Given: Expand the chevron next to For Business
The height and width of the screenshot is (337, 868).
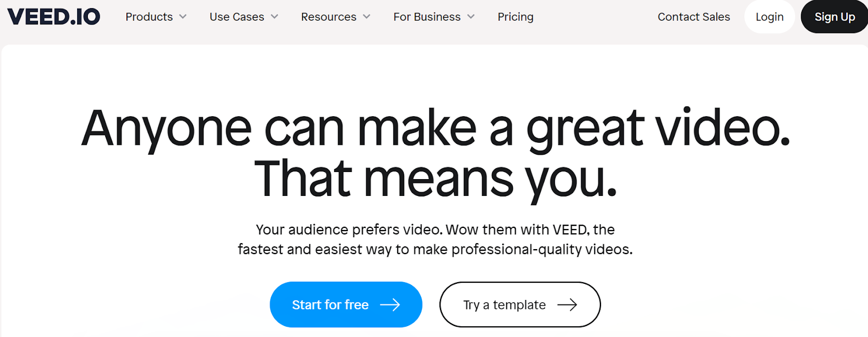Looking at the screenshot, I should click(471, 17).
